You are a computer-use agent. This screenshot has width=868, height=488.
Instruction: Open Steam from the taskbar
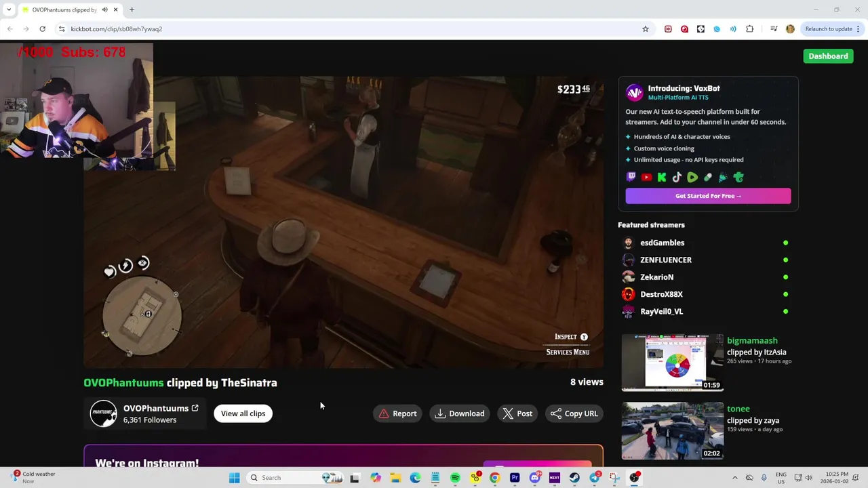[574, 478]
